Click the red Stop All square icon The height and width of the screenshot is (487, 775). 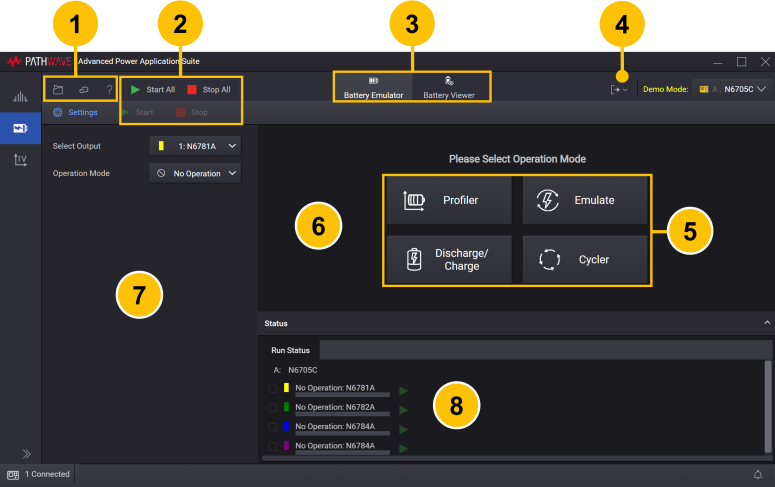pos(192,89)
